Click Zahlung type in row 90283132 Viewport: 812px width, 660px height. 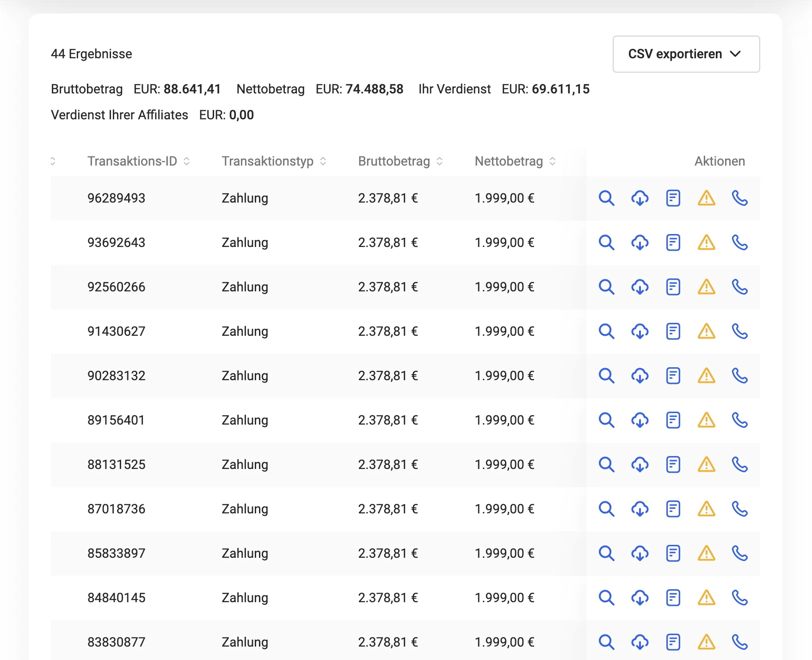[x=245, y=376]
